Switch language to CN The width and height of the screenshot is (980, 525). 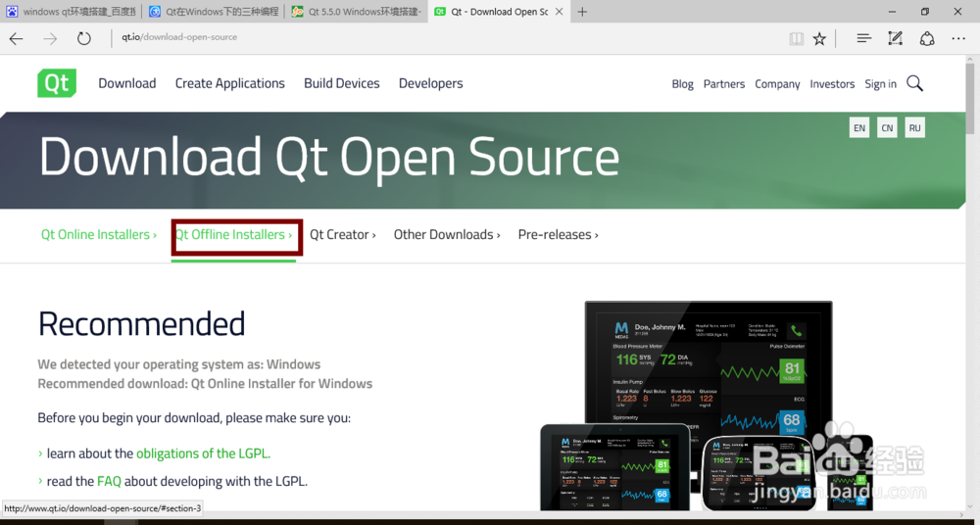tap(887, 127)
